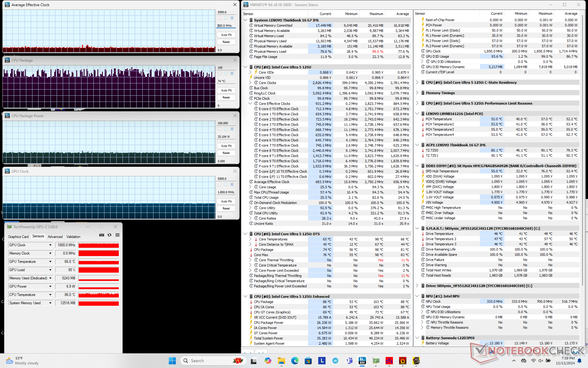588x368 pixels.
Task: Switch to Advanced tab in GPU-Z
Action: (55, 237)
